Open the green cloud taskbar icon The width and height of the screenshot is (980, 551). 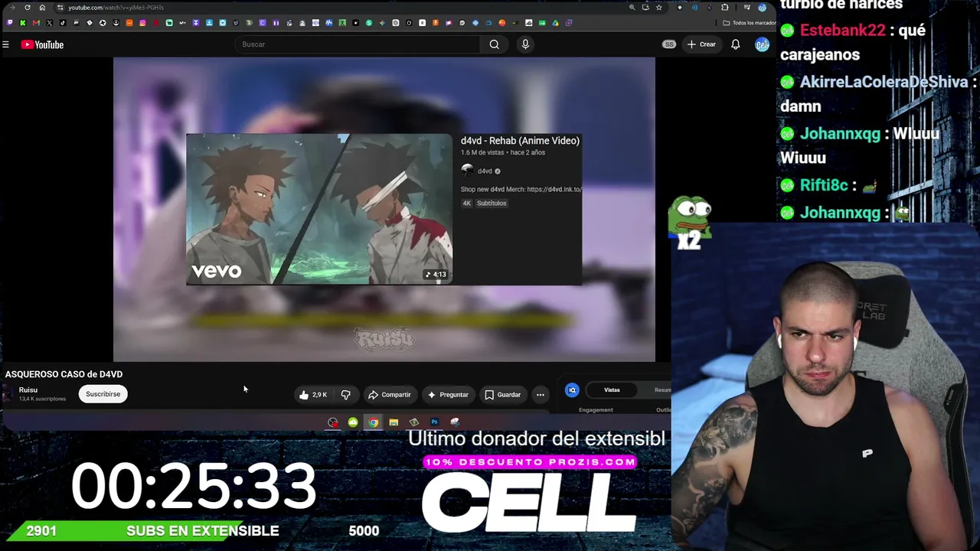pos(353,422)
